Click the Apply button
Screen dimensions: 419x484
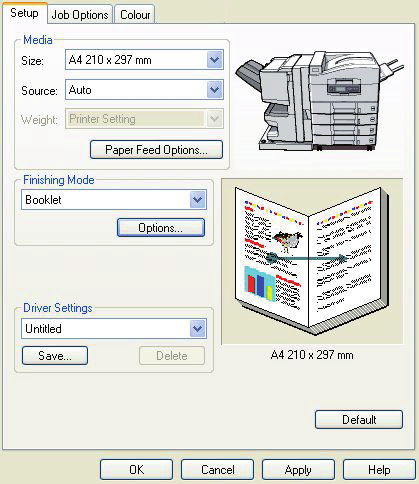point(298,470)
